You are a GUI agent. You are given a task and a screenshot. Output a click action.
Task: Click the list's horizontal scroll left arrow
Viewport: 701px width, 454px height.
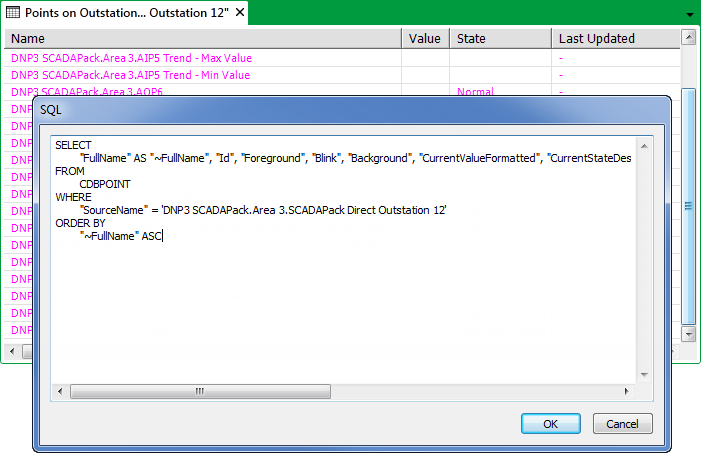point(12,351)
